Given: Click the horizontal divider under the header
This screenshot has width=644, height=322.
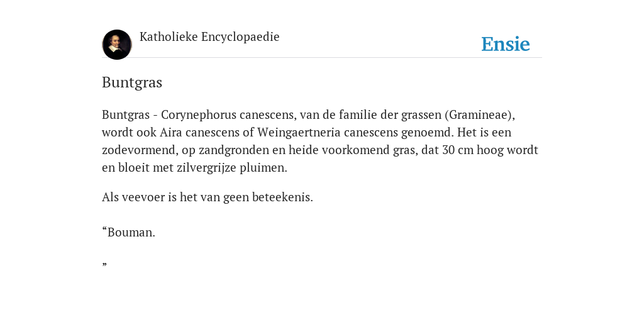Looking at the screenshot, I should click(322, 57).
